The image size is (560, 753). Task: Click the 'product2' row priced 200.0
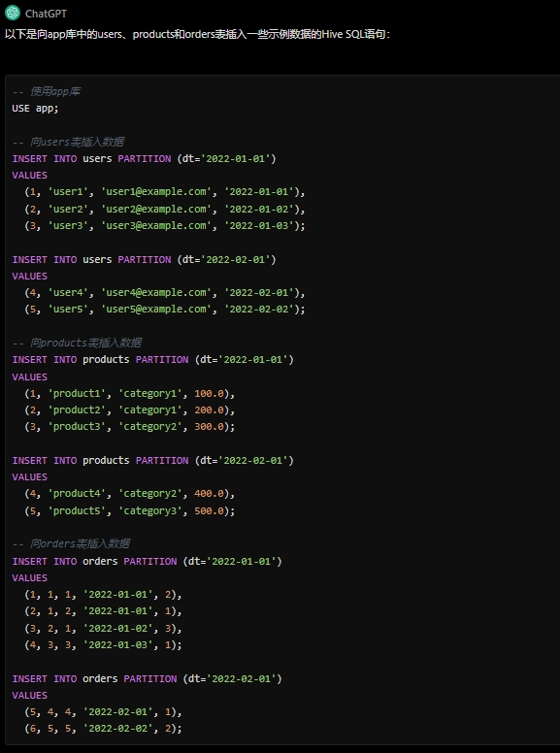tap(130, 409)
